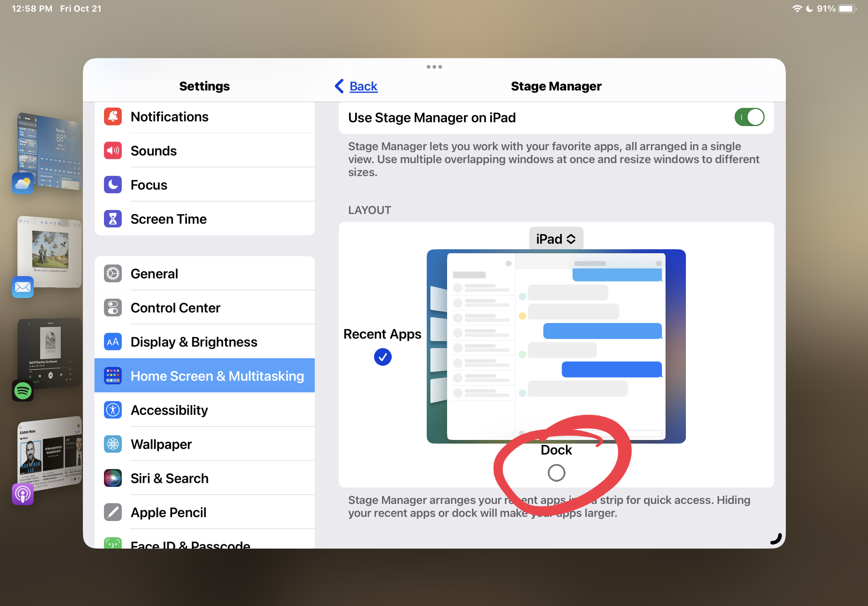
Task: Tap the window resize handle at bottom-right corner
Action: (776, 539)
